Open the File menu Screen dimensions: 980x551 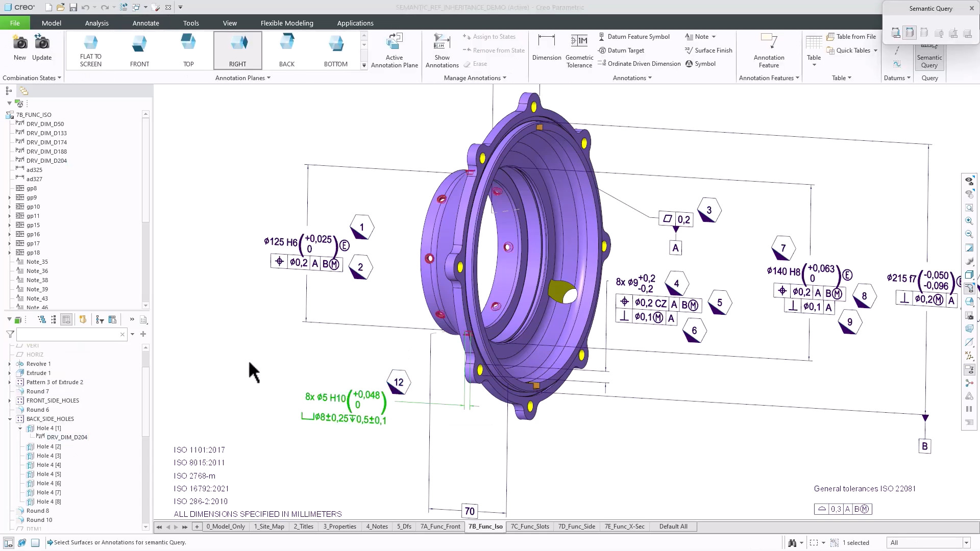pyautogui.click(x=15, y=23)
